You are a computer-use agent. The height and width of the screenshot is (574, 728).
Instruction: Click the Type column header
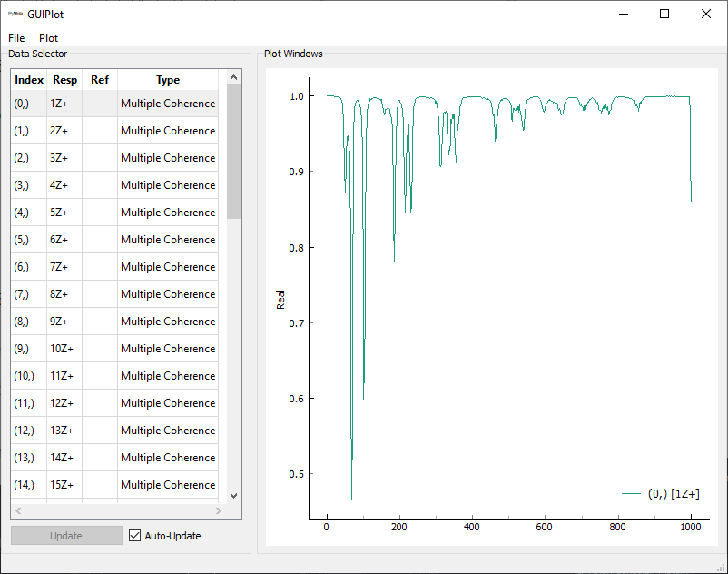pos(168,80)
